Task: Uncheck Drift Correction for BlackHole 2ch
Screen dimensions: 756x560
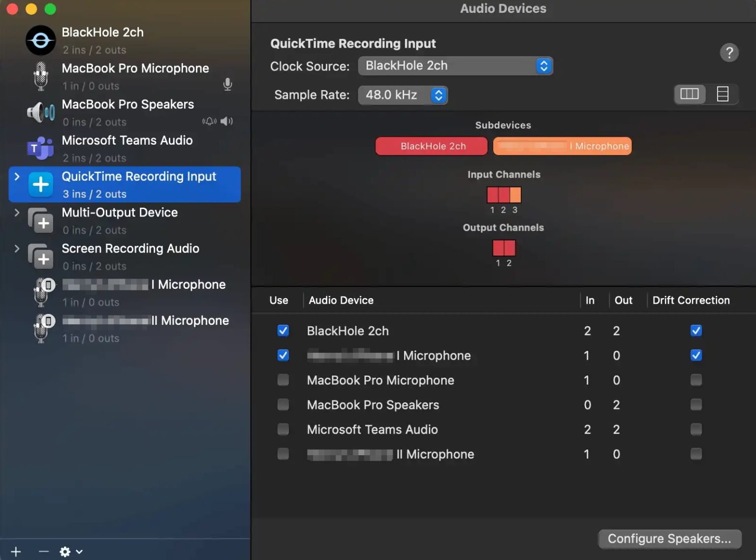Action: coord(695,331)
